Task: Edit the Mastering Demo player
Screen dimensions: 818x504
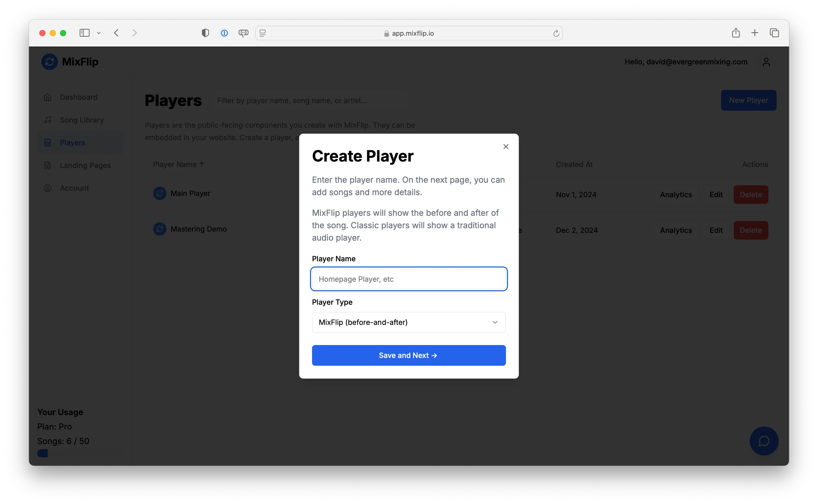Action: click(716, 230)
